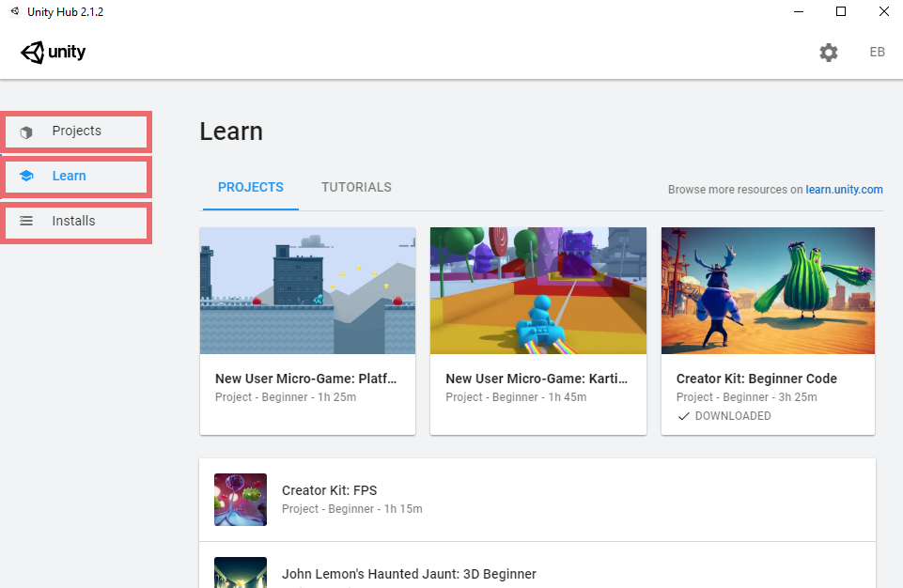
Task: Open 'New User Micro-Game: Platf...' title
Action: 305,379
